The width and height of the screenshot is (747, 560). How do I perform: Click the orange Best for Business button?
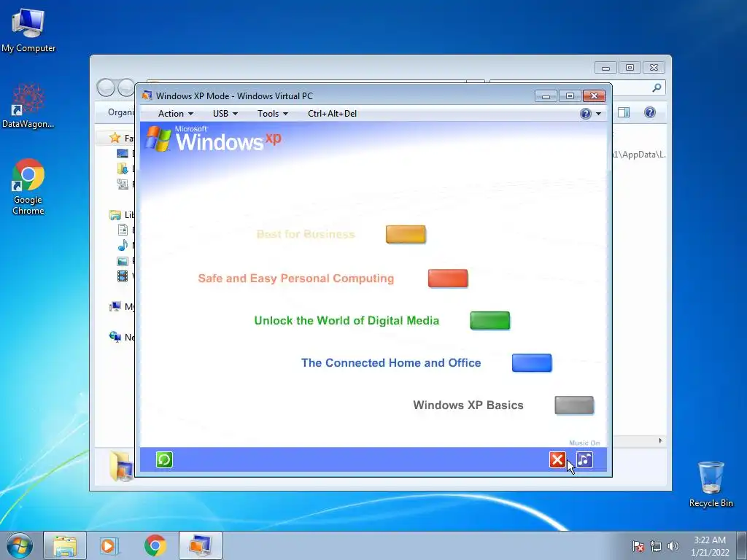pos(406,234)
